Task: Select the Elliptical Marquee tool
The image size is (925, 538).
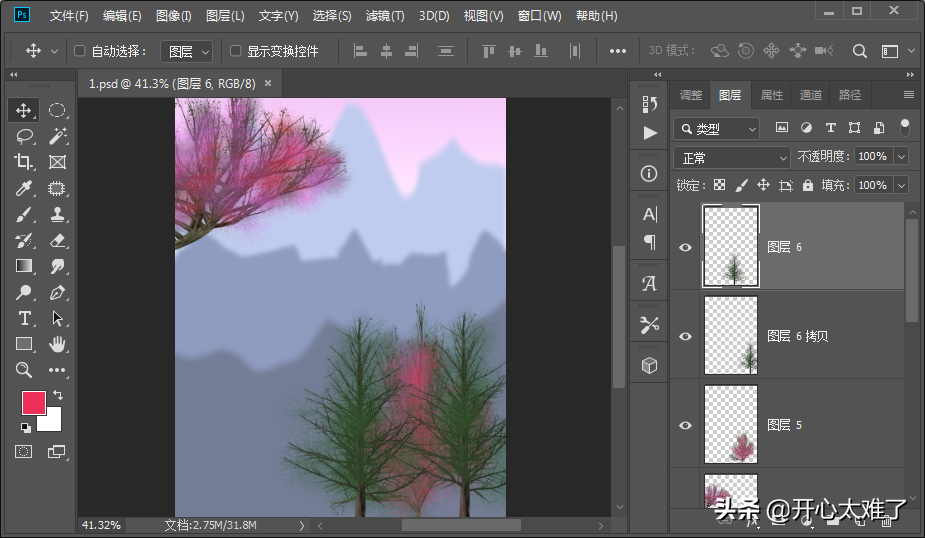Action: tap(57, 110)
